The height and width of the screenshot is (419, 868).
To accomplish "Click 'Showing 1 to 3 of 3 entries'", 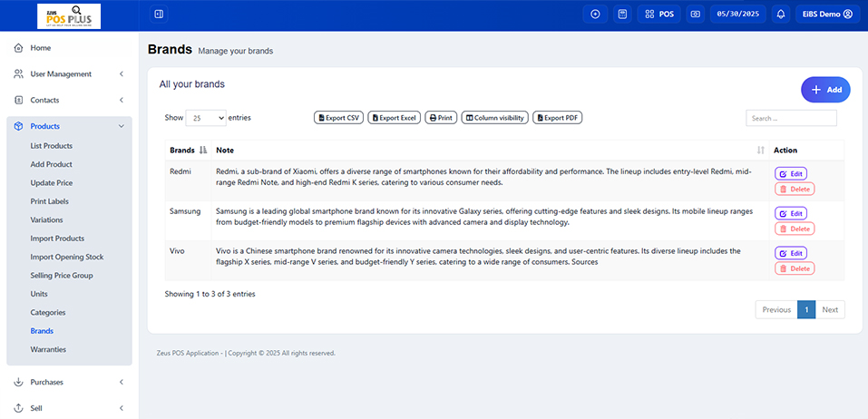I will (x=210, y=295).
